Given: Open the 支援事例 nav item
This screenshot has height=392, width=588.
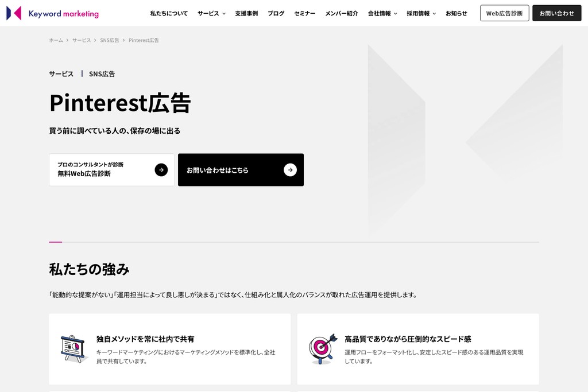Looking at the screenshot, I should (x=246, y=14).
